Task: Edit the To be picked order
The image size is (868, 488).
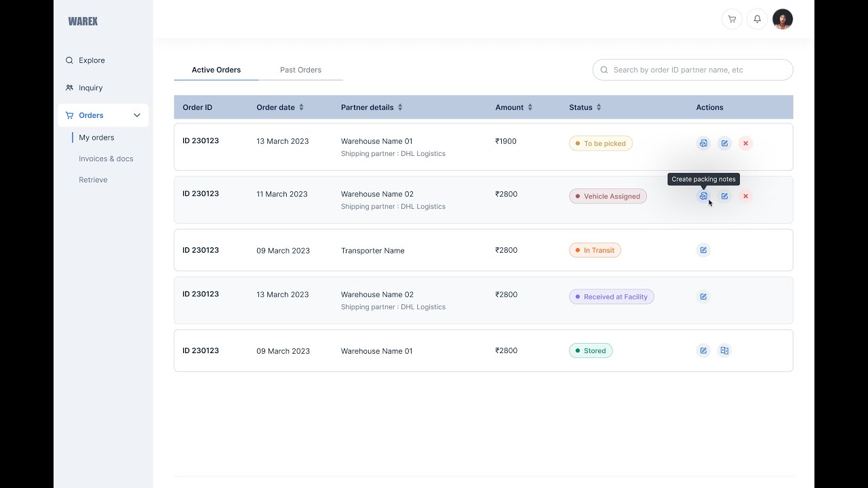Action: click(x=724, y=144)
